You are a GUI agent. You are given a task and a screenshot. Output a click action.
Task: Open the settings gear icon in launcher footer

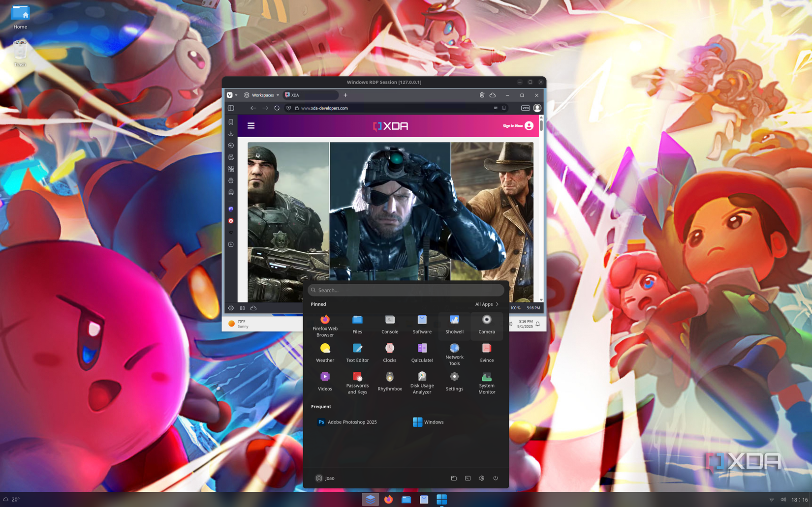482,478
